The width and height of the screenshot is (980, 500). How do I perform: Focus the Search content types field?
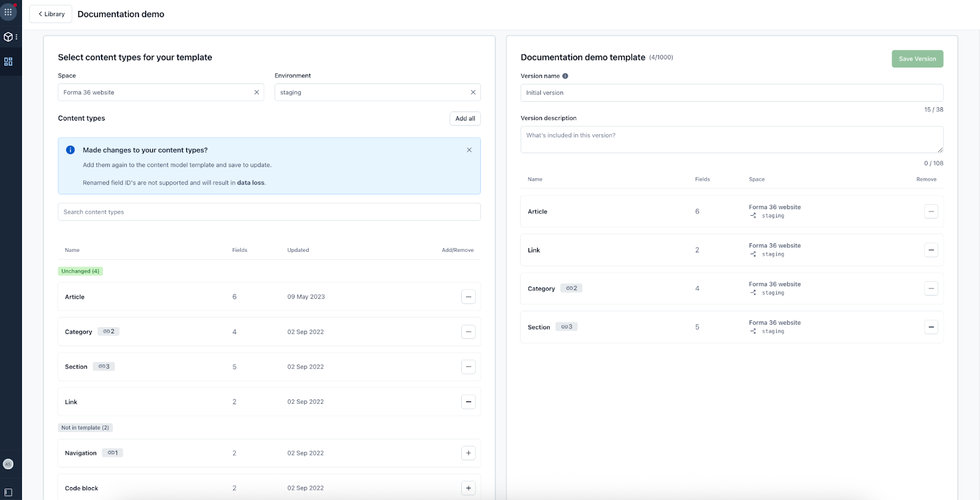(x=269, y=212)
